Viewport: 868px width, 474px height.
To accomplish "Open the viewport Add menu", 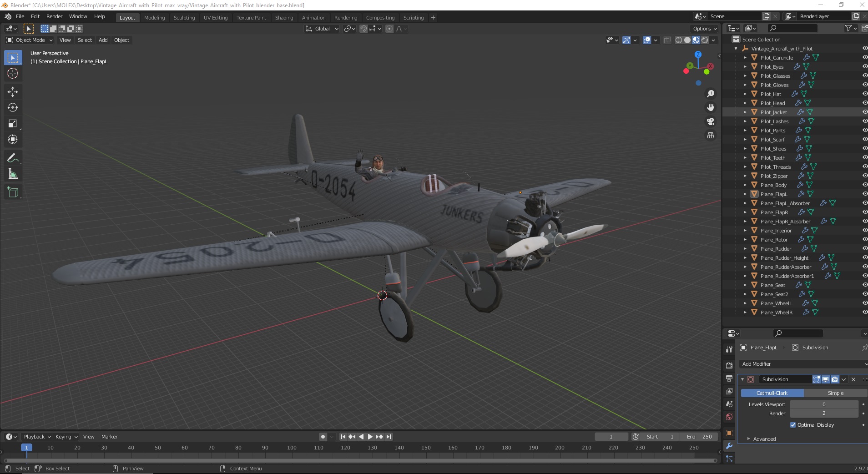I will [103, 40].
